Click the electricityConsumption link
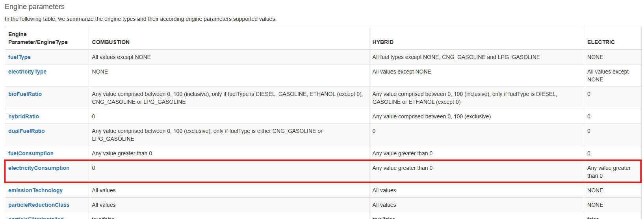 [39, 168]
